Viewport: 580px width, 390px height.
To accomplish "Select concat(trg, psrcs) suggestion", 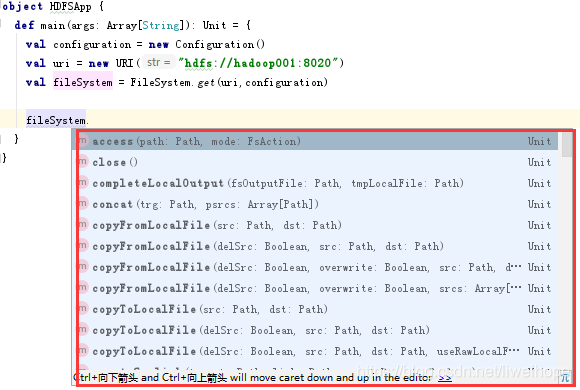I will click(x=318, y=204).
